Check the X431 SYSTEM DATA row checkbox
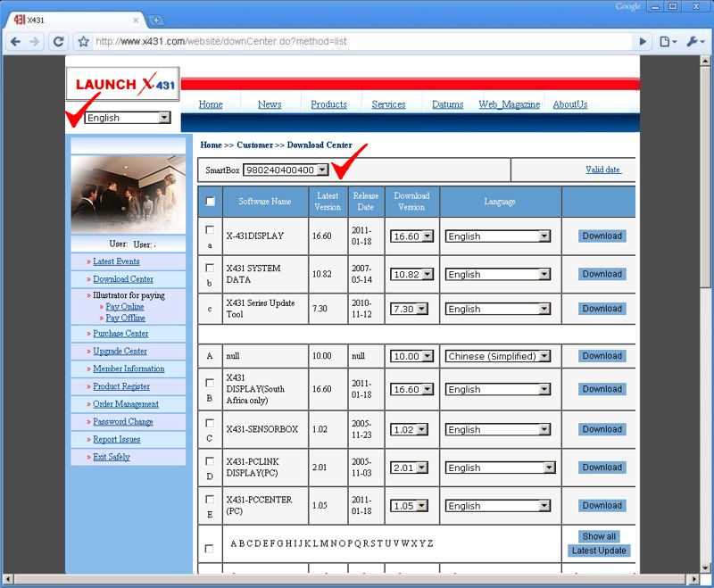Image resolution: width=714 pixels, height=588 pixels. [210, 268]
